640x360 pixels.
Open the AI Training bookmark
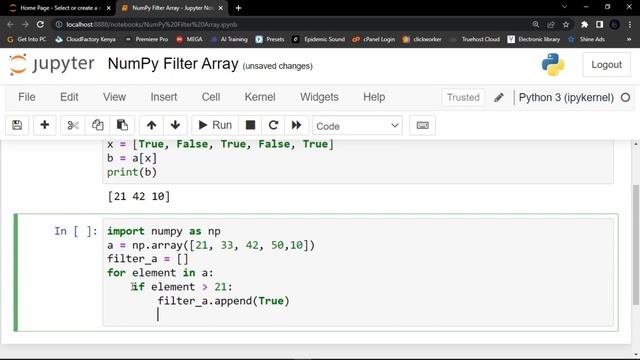click(x=229, y=39)
